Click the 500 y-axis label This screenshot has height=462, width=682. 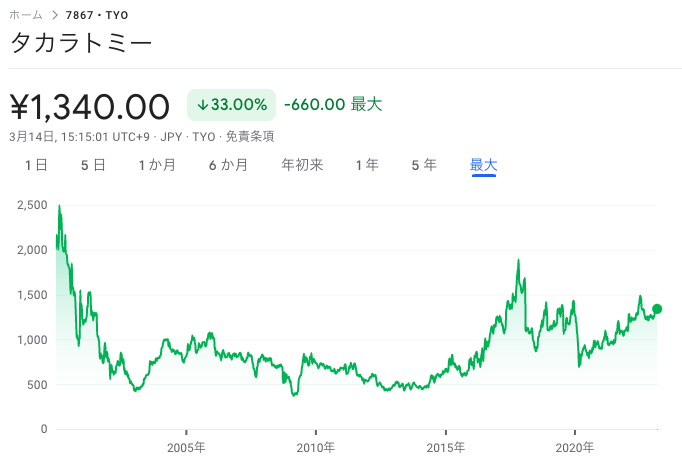(x=37, y=385)
